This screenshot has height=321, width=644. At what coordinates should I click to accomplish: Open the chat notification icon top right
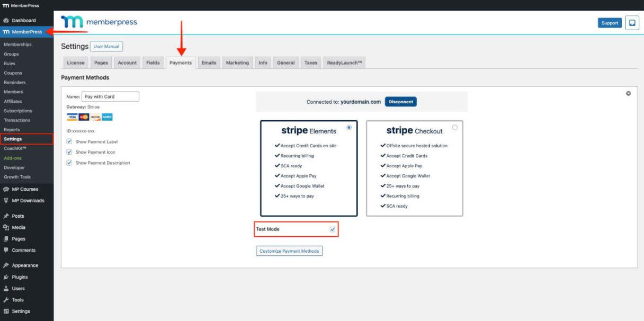632,23
